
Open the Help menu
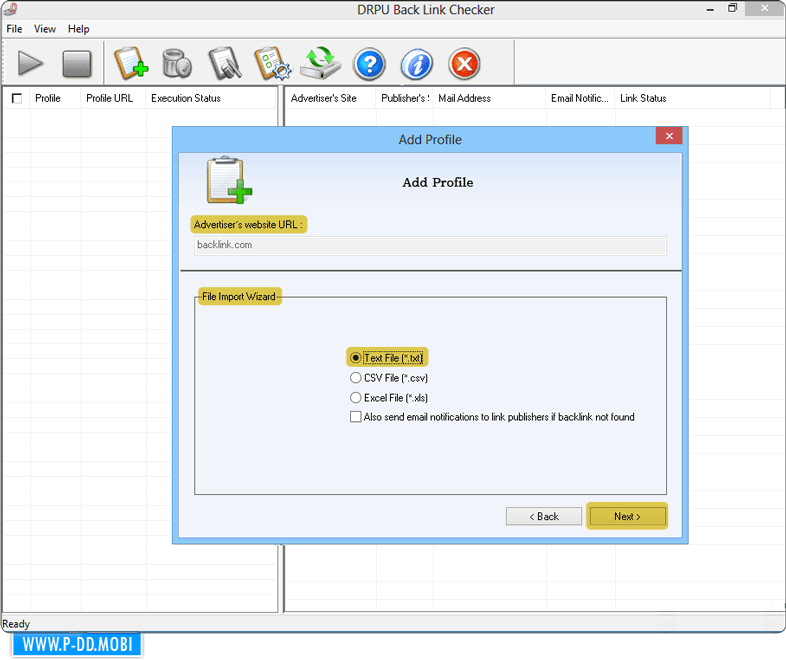(x=79, y=29)
